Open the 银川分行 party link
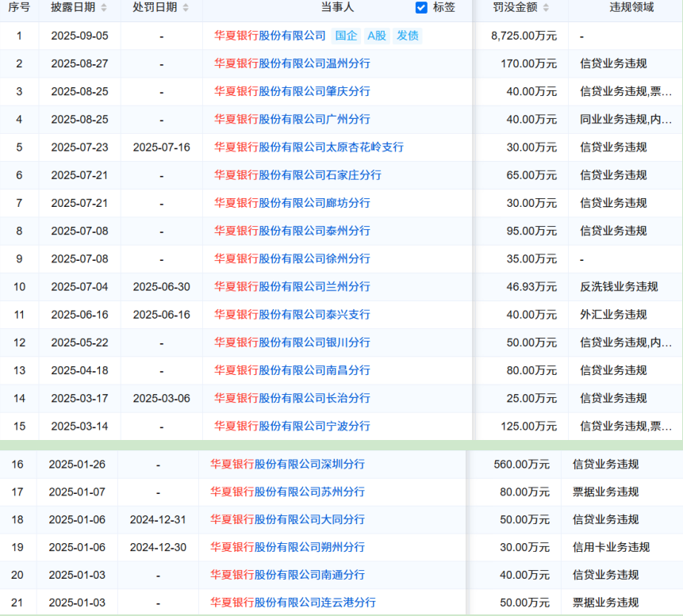Screen dimensions: 683x616 (292, 342)
